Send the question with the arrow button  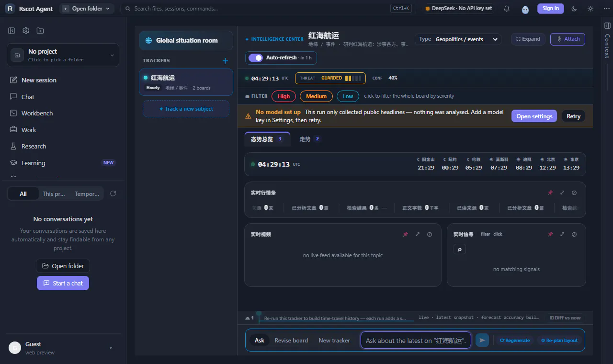coord(482,340)
